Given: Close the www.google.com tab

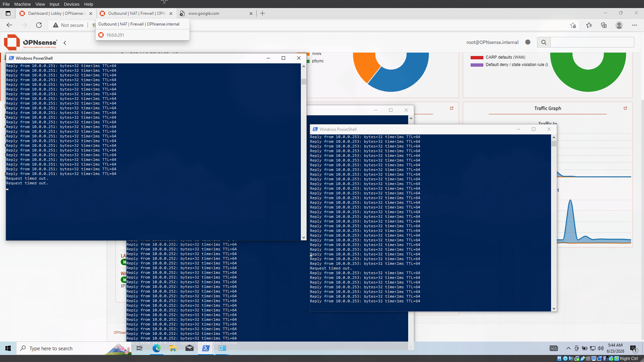Looking at the screenshot, I should (251, 13).
